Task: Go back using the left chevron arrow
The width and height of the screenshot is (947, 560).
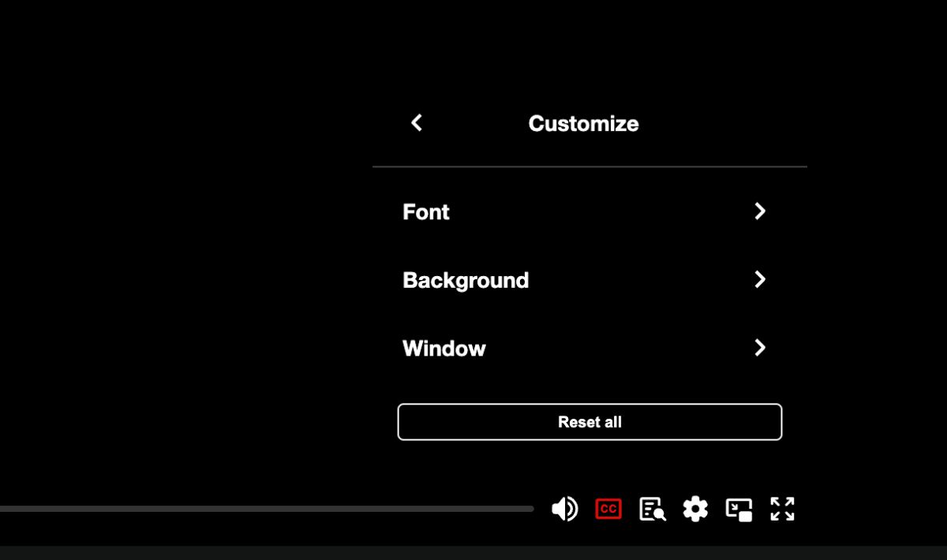Action: (x=415, y=123)
